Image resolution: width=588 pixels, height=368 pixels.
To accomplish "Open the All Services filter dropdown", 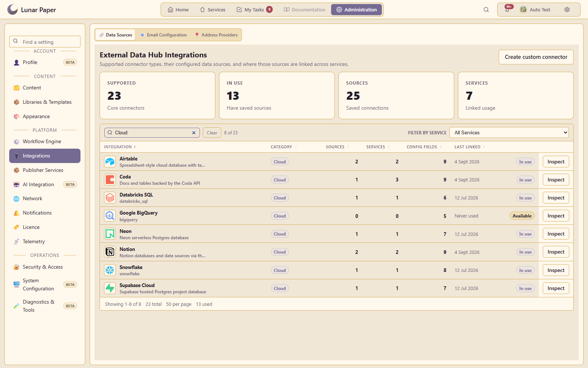I will tap(509, 132).
